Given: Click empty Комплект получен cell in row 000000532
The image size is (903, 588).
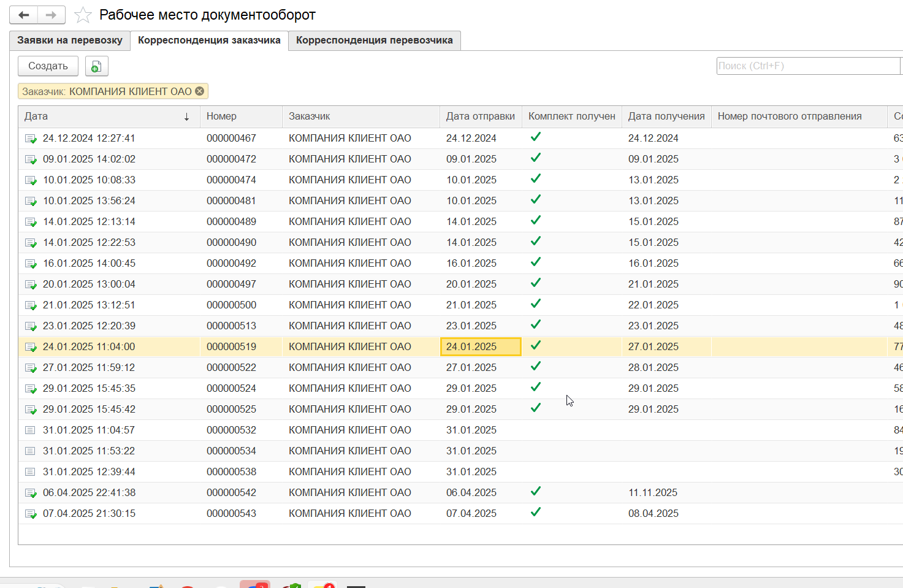Looking at the screenshot, I should click(x=572, y=430).
